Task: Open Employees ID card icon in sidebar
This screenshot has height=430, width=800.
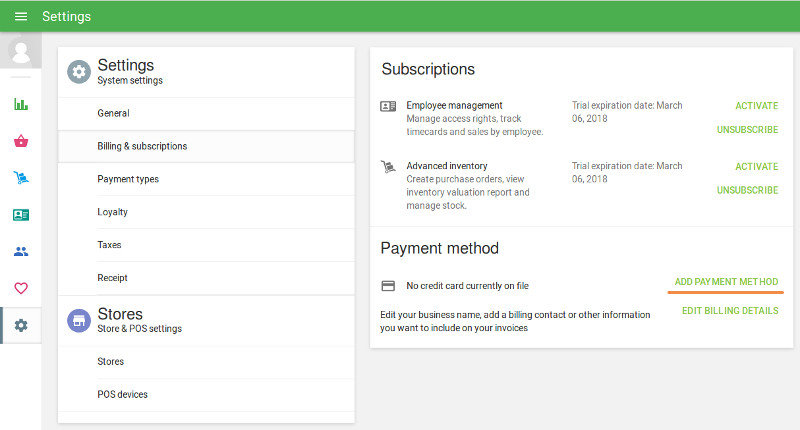Action: point(21,215)
